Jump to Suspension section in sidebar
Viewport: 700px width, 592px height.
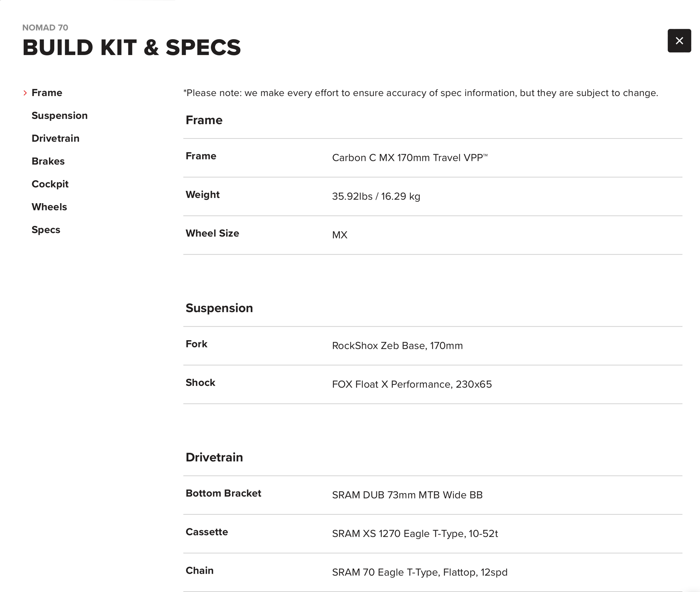[x=59, y=115]
